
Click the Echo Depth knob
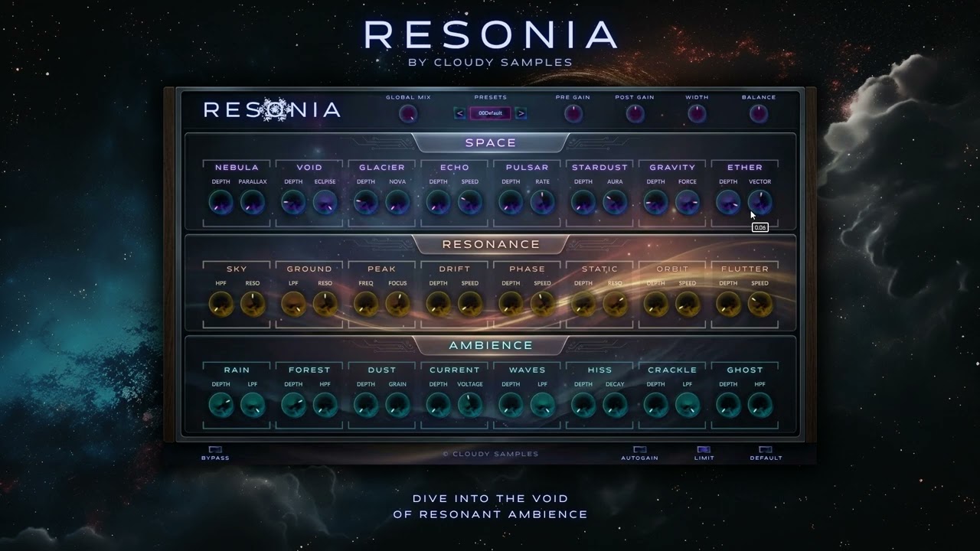(x=438, y=202)
